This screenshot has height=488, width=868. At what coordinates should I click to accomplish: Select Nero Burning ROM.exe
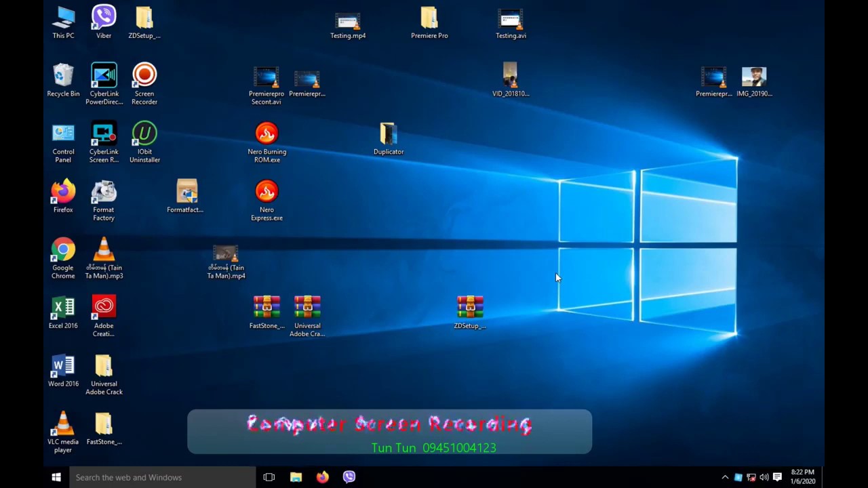click(267, 142)
